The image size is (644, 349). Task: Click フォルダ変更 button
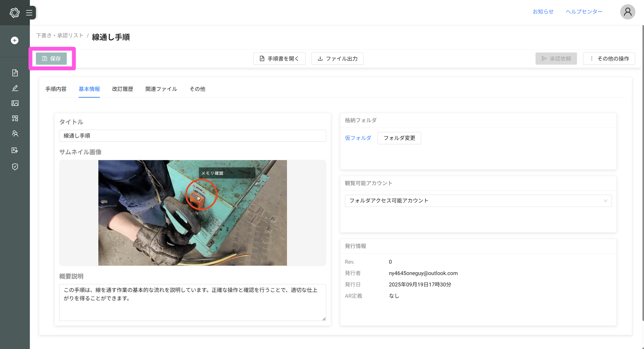pyautogui.click(x=399, y=138)
